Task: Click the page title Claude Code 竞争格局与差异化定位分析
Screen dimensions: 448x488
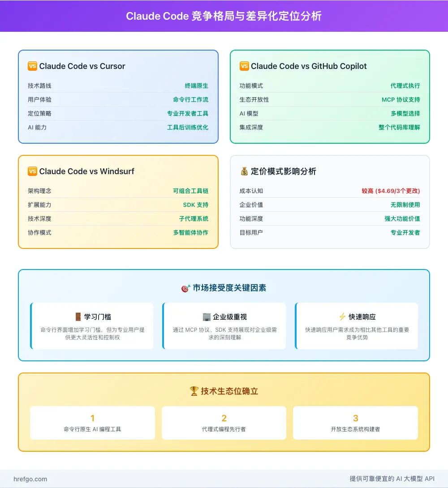Action: tap(224, 16)
